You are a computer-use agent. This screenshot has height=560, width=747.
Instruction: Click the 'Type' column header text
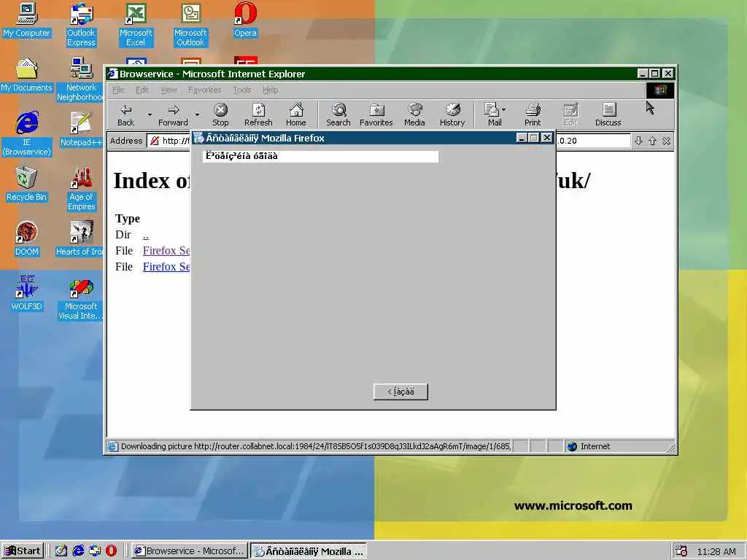point(127,219)
